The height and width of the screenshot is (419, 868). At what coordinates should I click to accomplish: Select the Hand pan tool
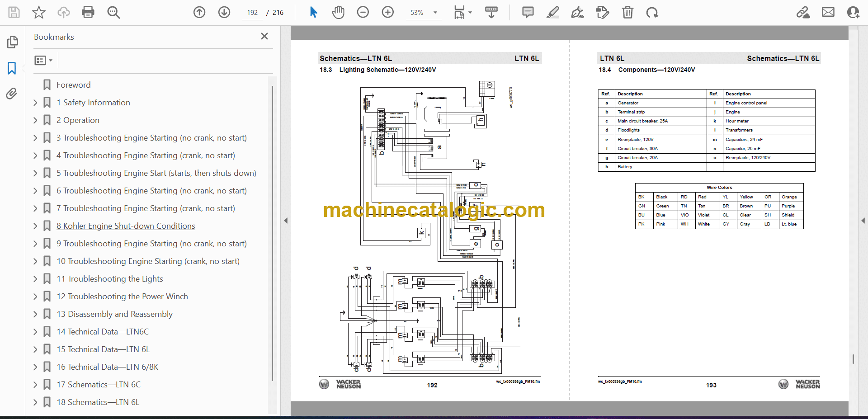click(338, 12)
